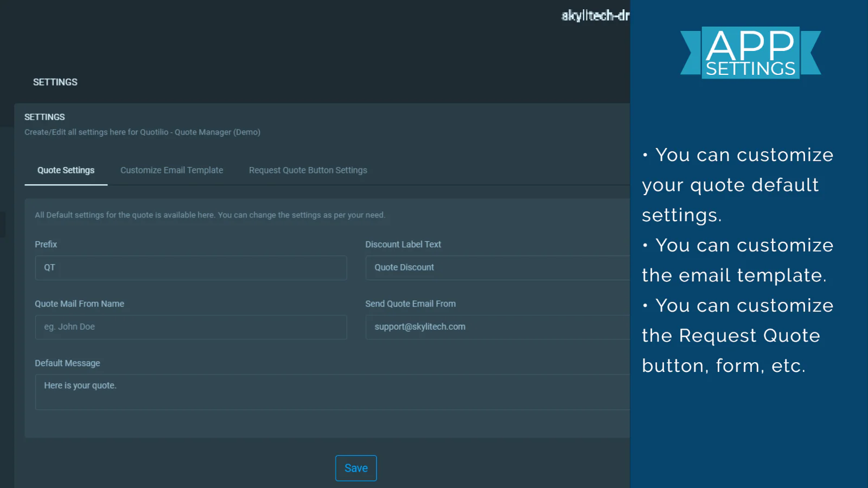Click the Quote Mail From Name label
The height and width of the screenshot is (488, 868).
[80, 304]
